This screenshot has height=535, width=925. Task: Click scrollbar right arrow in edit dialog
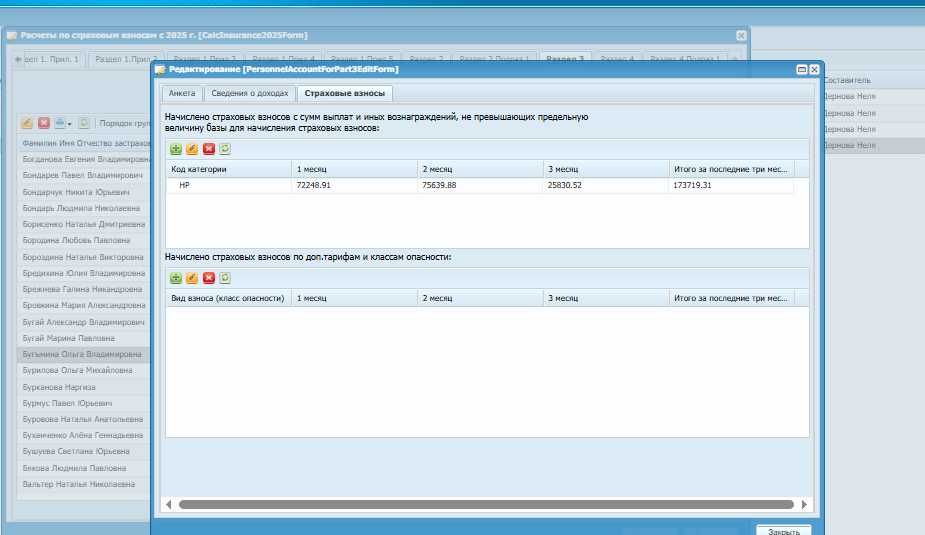tap(804, 504)
